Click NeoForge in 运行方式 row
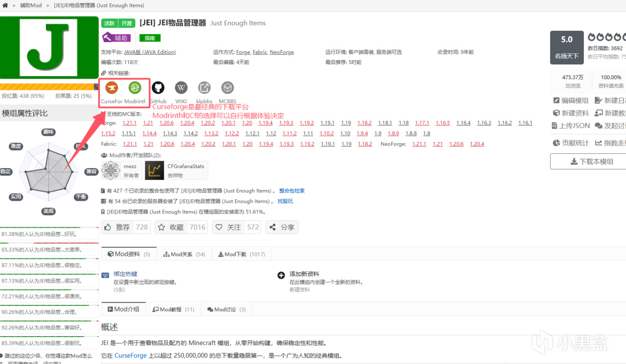Screen dimensions: 626x364 [282, 52]
